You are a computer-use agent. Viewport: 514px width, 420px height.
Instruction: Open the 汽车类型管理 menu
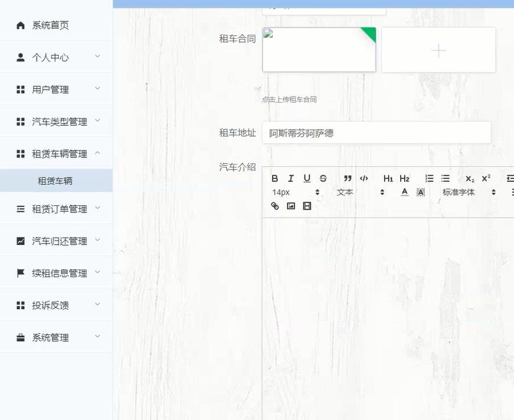(x=56, y=122)
